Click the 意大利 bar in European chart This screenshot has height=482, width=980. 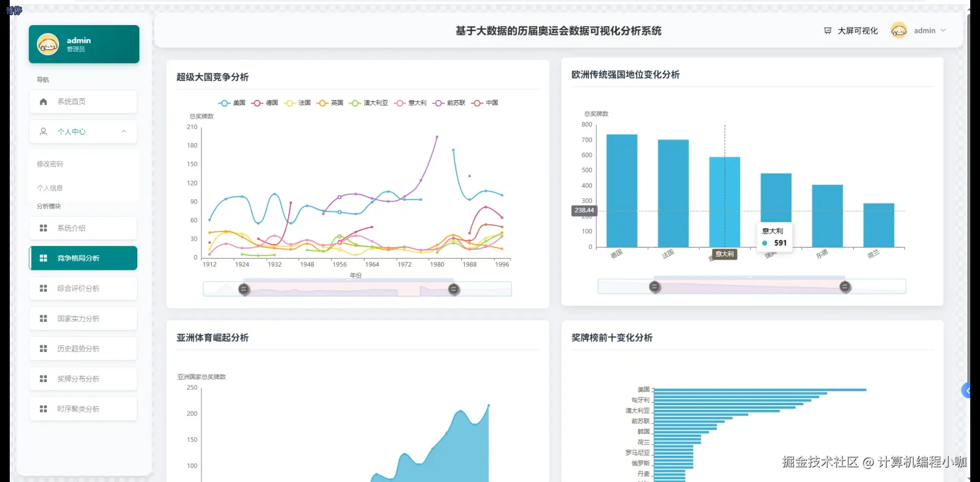tap(725, 202)
